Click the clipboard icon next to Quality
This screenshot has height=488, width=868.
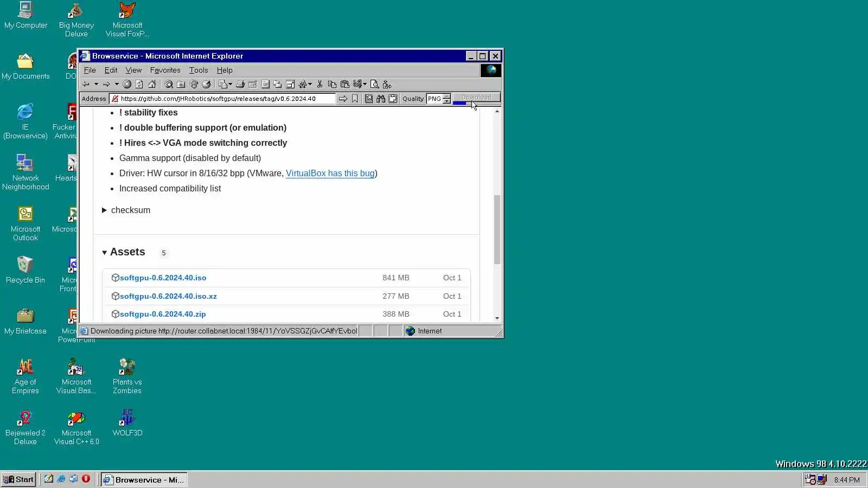[393, 99]
